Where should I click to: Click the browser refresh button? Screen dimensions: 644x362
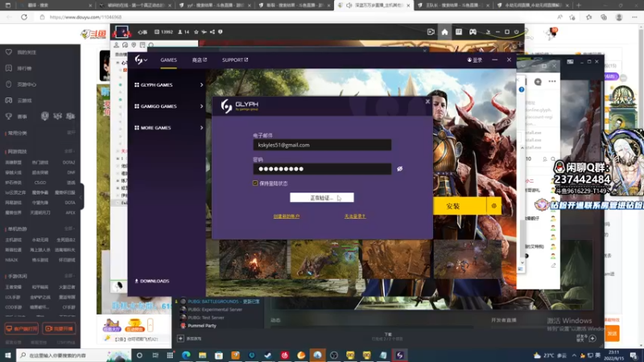(x=24, y=17)
